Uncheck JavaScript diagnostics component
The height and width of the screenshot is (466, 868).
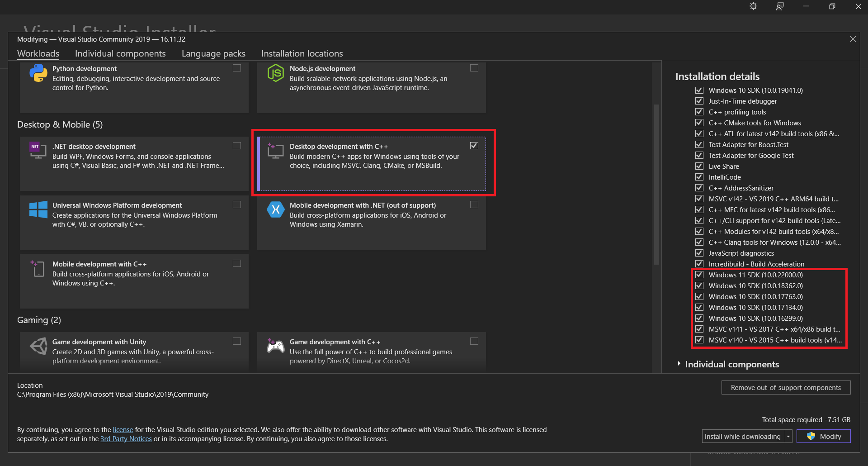coord(699,253)
